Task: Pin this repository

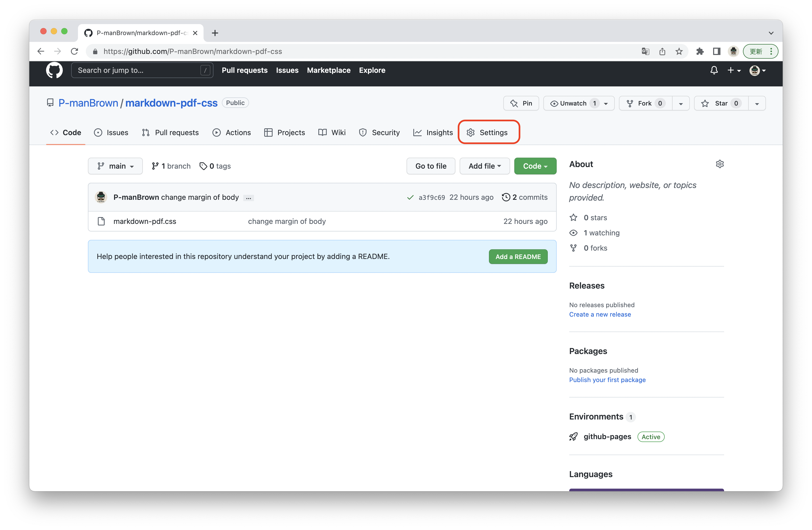Action: click(x=521, y=103)
